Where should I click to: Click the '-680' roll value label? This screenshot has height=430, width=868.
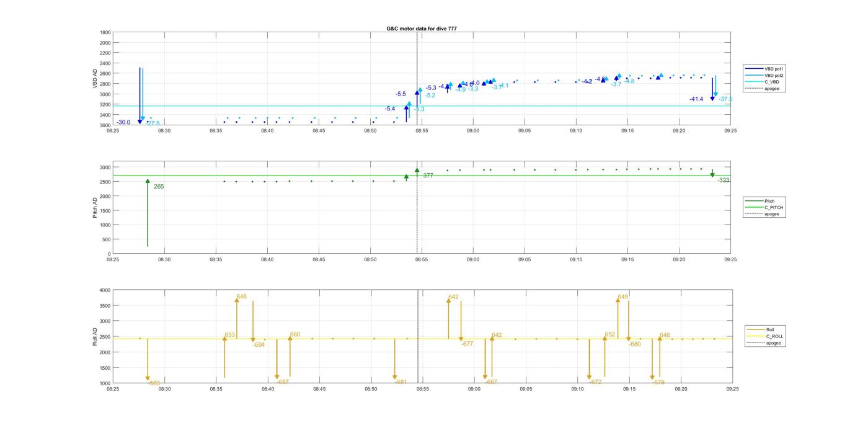(634, 344)
